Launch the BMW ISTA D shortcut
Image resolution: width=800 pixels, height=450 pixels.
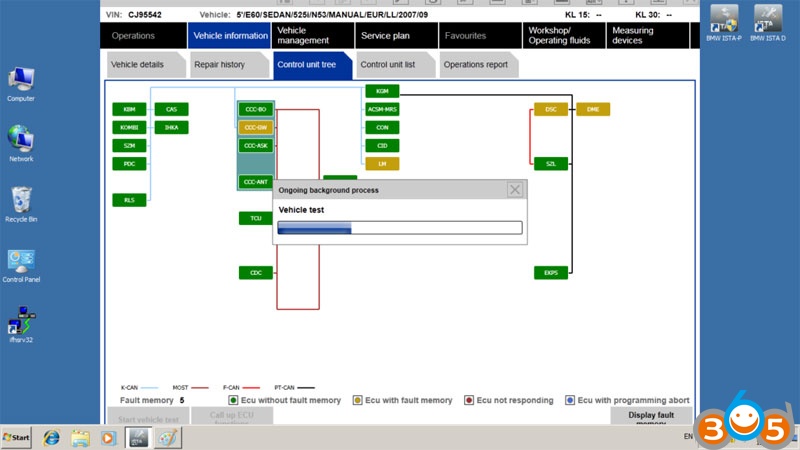[x=768, y=23]
